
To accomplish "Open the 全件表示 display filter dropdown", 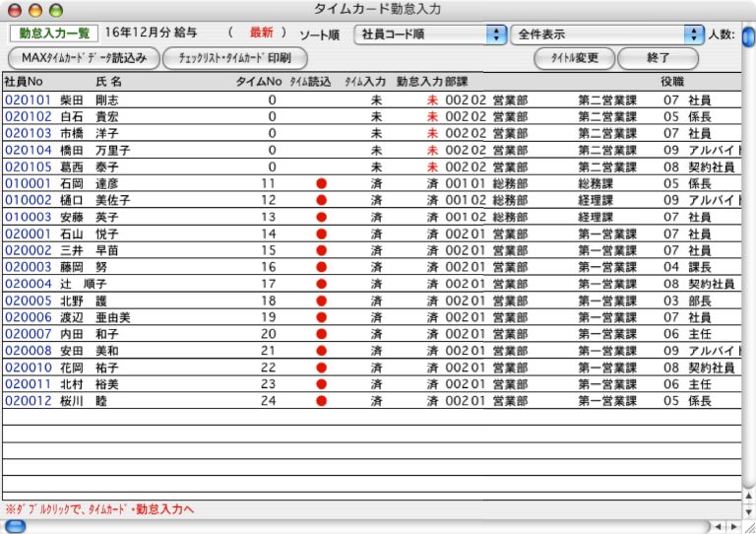I will coord(607,34).
